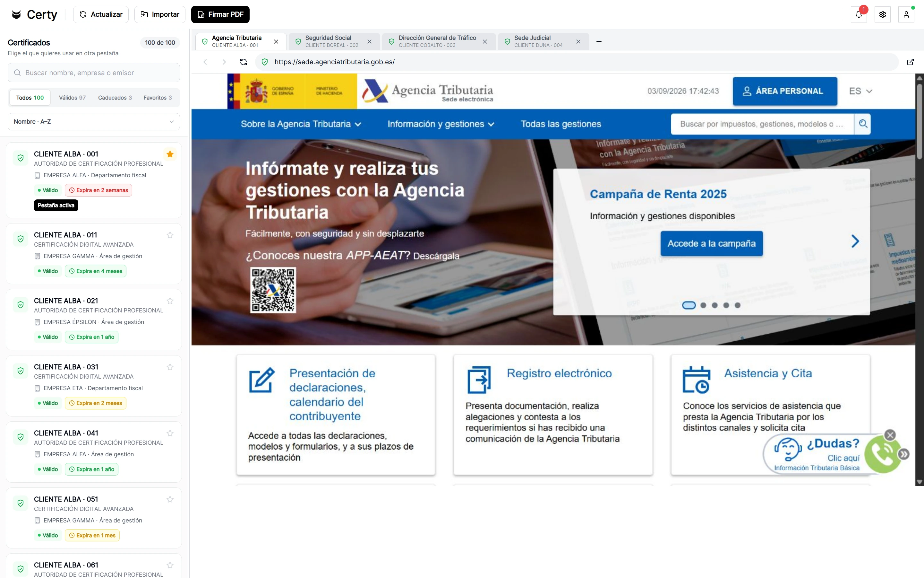Expand Sobre la Agencia Tributaria menu
This screenshot has height=578, width=924.
click(301, 124)
